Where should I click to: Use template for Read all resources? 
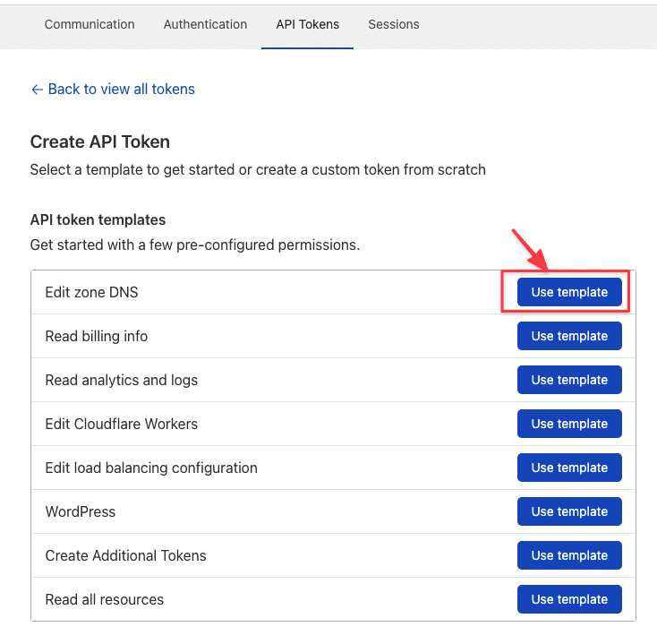[569, 599]
